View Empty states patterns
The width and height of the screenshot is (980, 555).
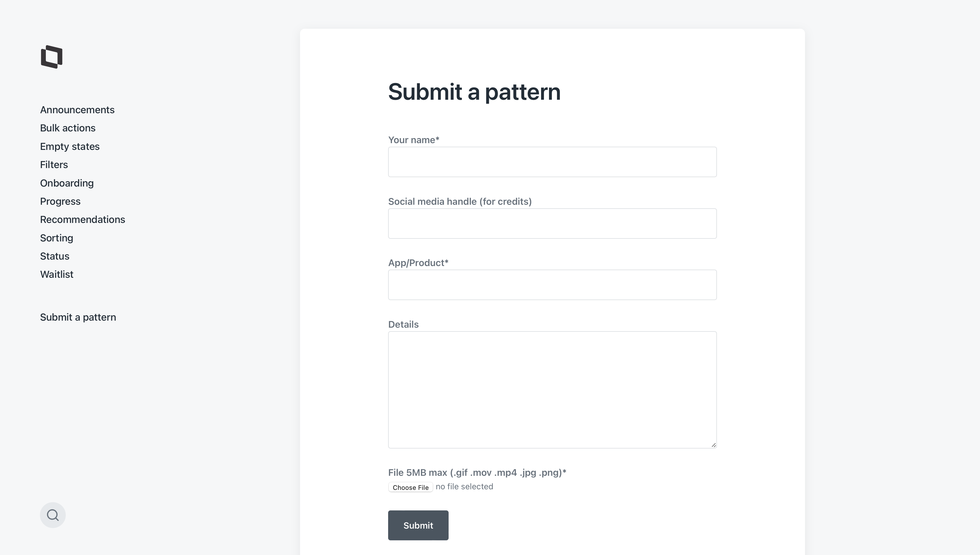70,146
